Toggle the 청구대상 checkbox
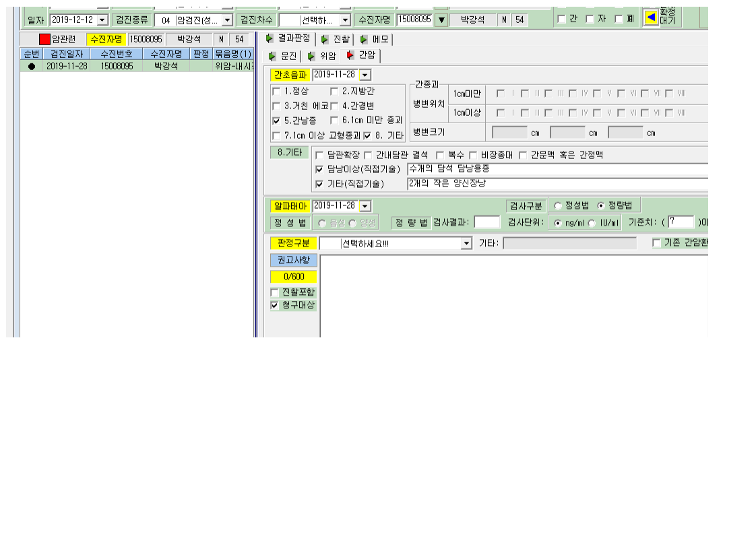The height and width of the screenshot is (534, 756). coord(274,305)
